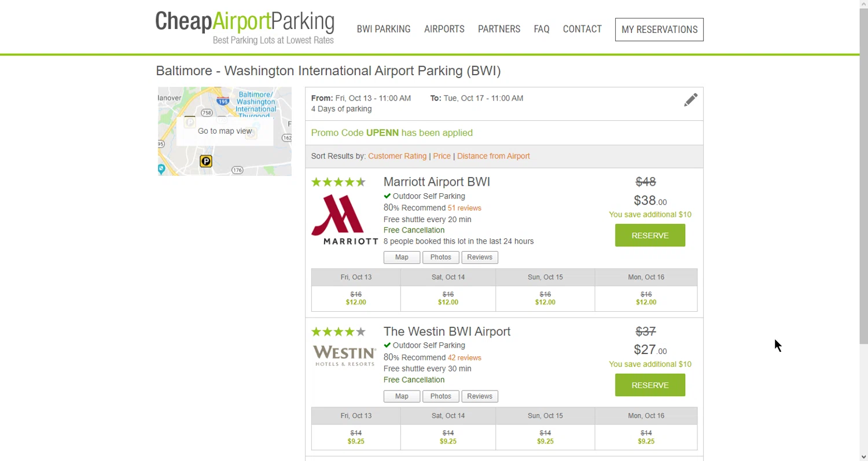Reserve Marriott Airport BWI parking
The width and height of the screenshot is (868, 461).
click(x=650, y=235)
